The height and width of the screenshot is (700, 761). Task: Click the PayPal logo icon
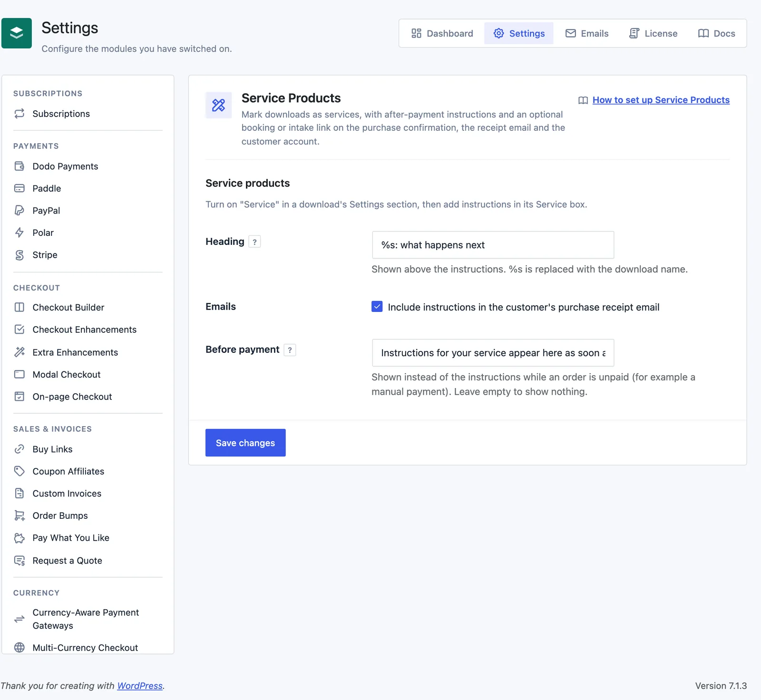[20, 210]
